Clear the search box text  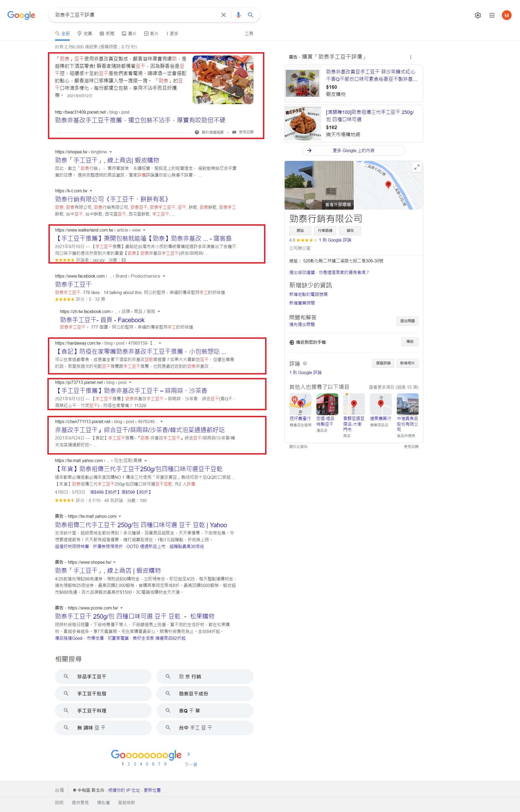coord(223,15)
